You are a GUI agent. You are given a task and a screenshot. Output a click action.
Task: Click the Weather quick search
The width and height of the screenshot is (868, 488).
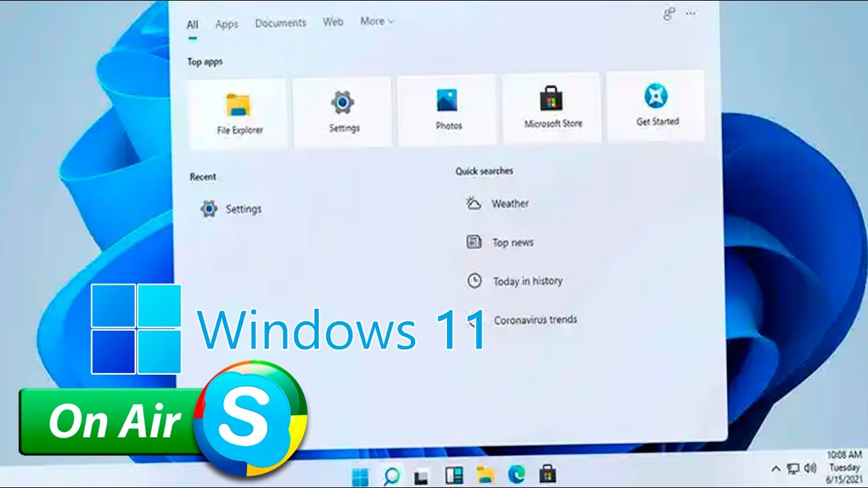(x=497, y=203)
